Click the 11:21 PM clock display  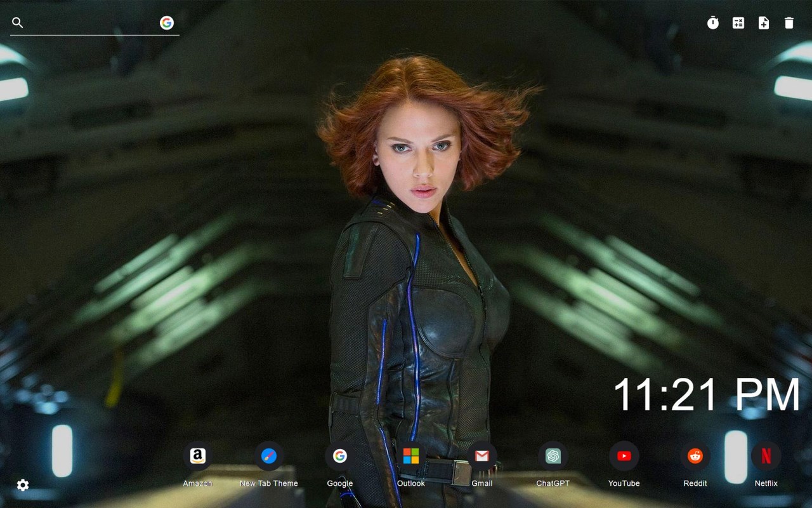coord(706,394)
